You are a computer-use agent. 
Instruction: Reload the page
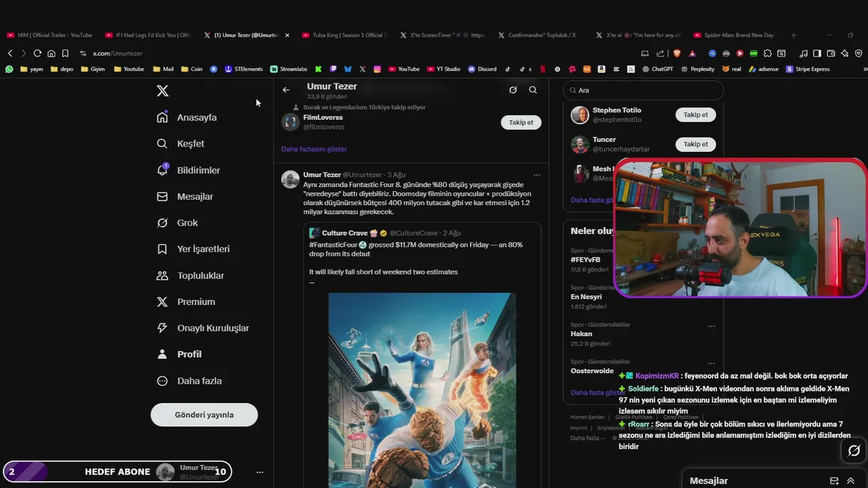click(x=37, y=53)
